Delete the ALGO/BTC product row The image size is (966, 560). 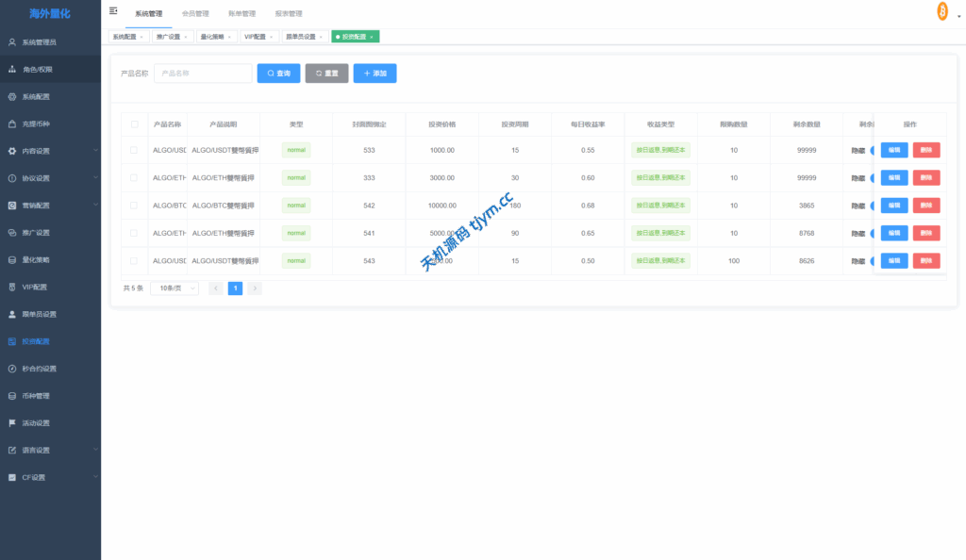click(925, 206)
